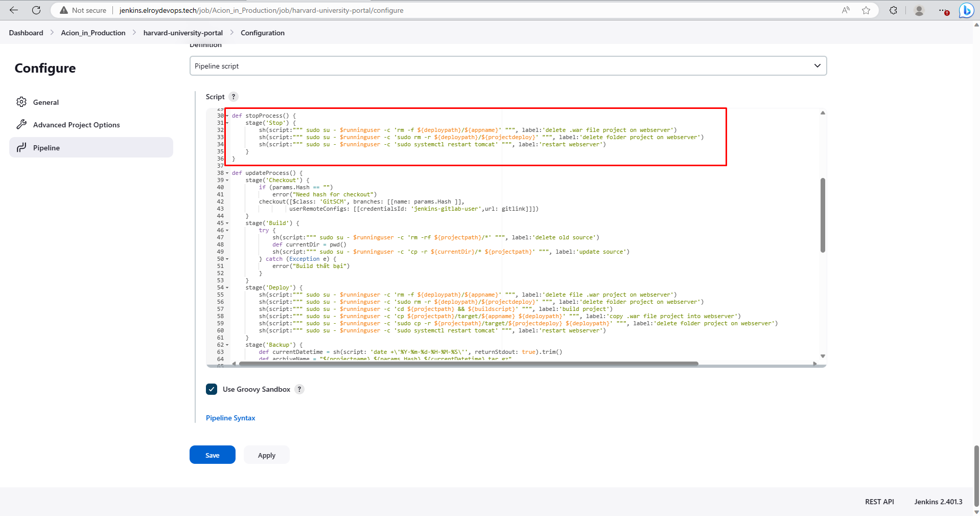Apply the configuration changes

coord(267,455)
